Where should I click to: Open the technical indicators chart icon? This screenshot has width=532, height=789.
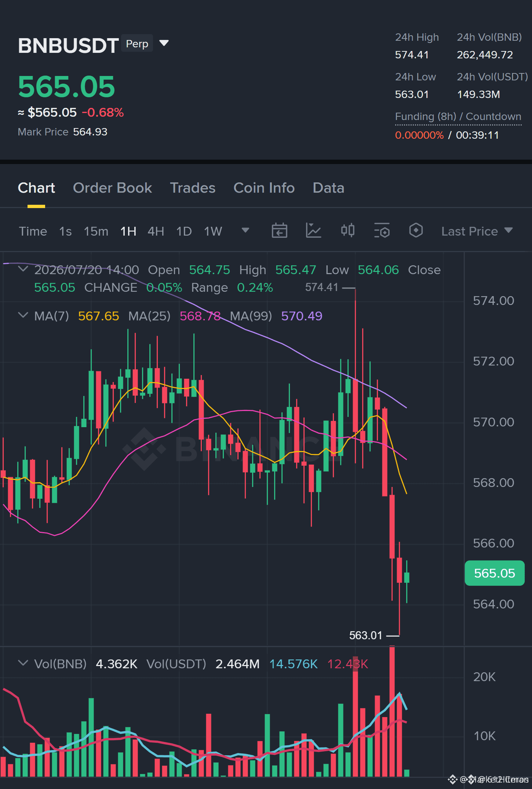(313, 231)
